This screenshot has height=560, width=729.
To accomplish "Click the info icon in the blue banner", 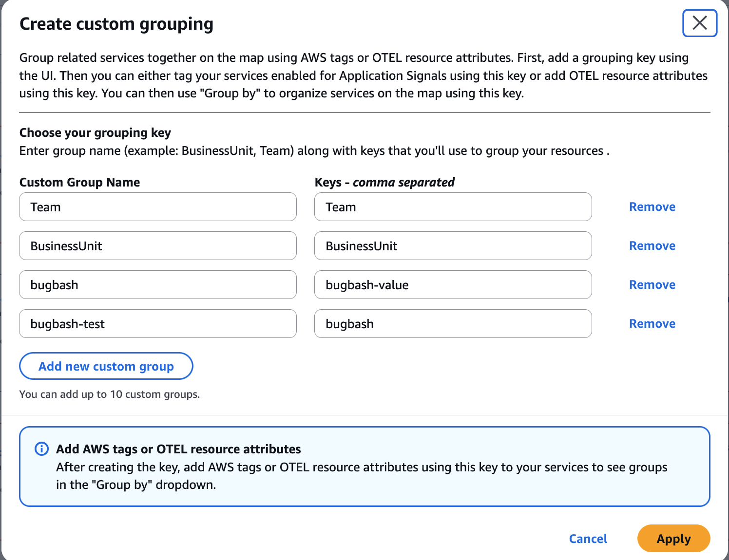I will [x=41, y=448].
